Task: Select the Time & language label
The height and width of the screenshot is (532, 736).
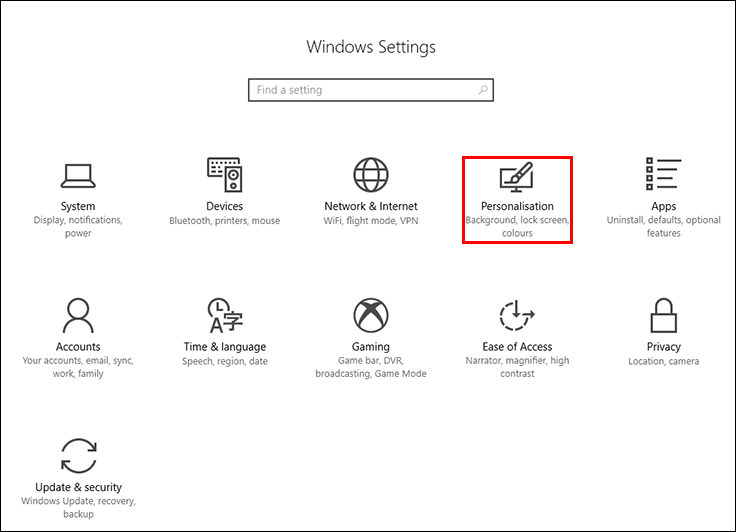Action: pos(225,347)
